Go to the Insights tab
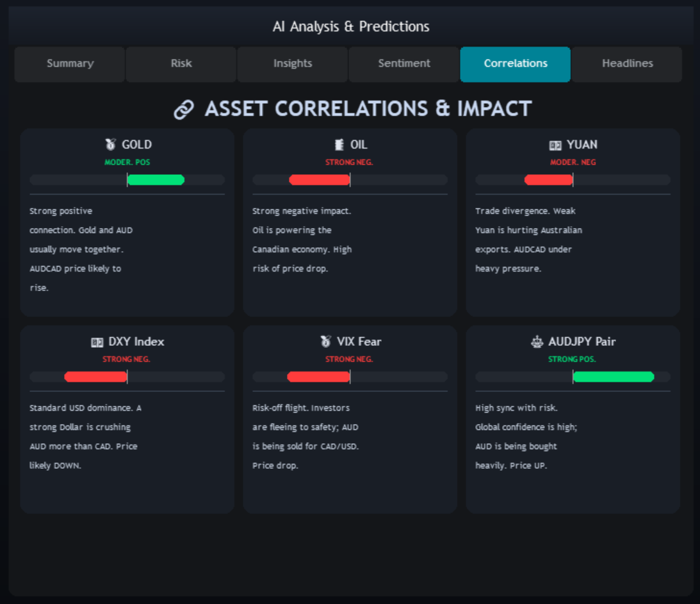 (x=293, y=64)
